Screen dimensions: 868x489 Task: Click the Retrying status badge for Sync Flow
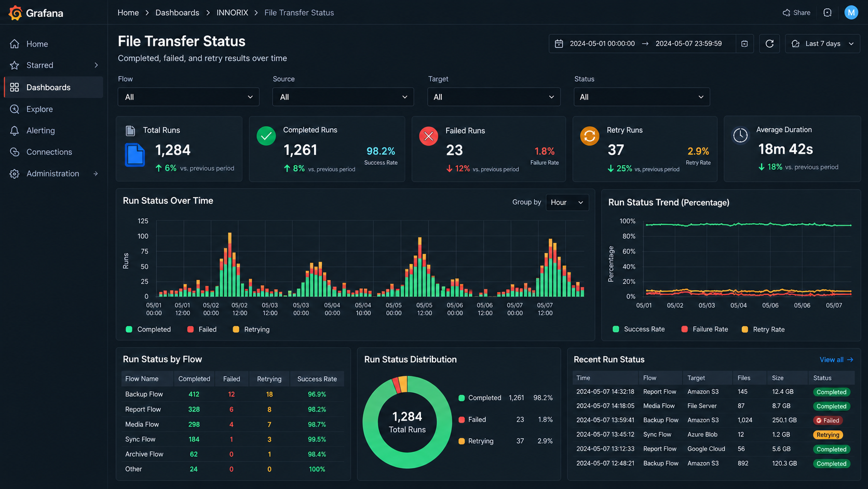click(828, 435)
